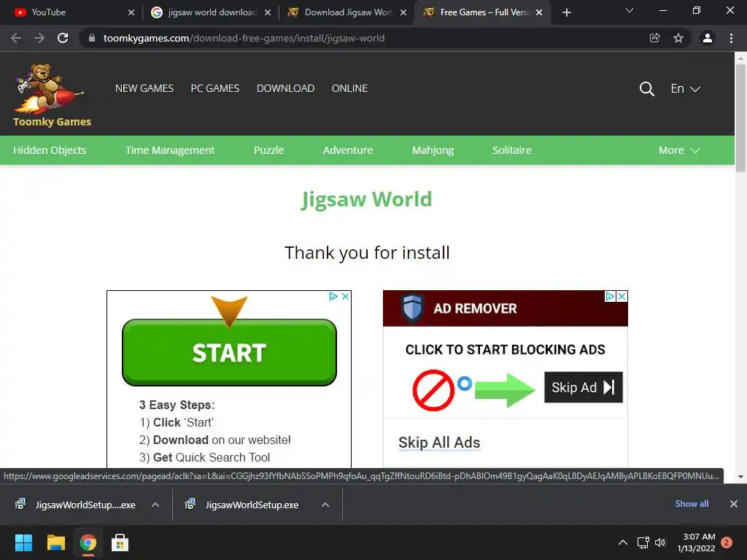Share this page from address bar
Viewport: 747px width, 560px height.
point(655,38)
